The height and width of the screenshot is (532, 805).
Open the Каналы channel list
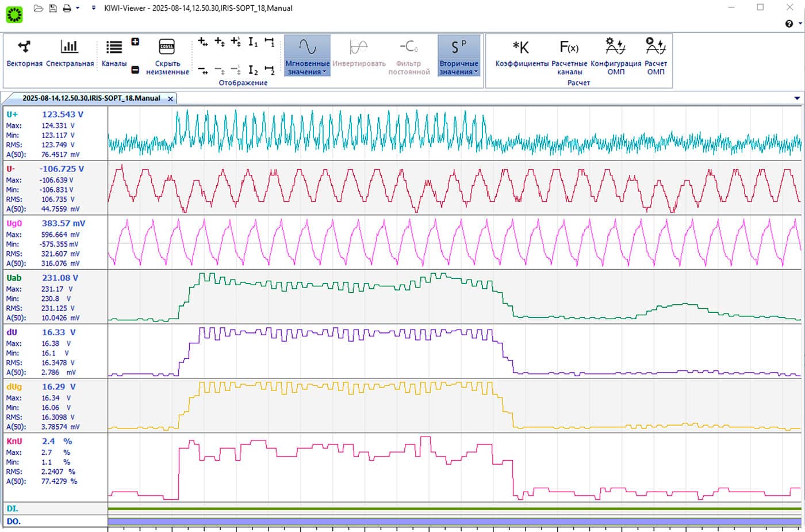point(114,53)
